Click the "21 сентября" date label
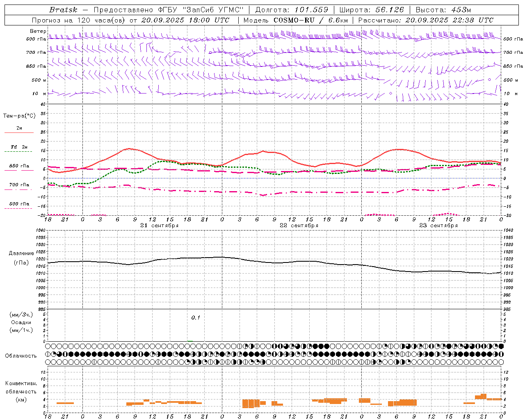 click(160, 225)
